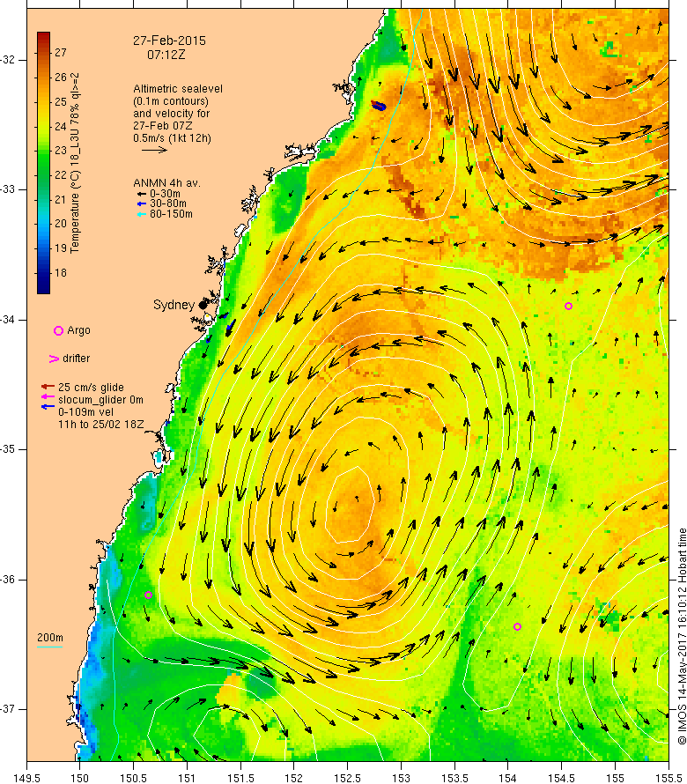Click the temperature color scale bar
This screenshot has height=784, width=687.
(x=43, y=162)
